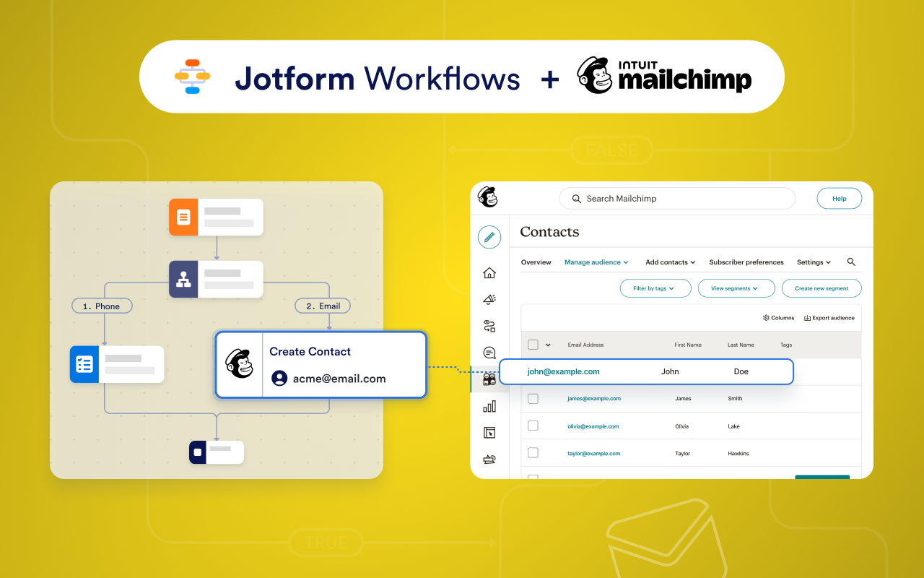Open the Subscriber preferences tab

[746, 262]
